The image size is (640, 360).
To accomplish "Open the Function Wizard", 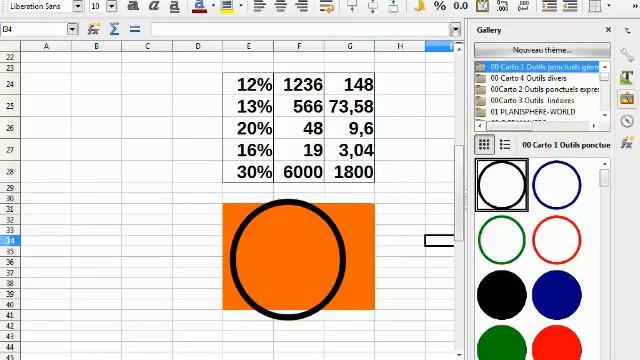I will 94,29.
